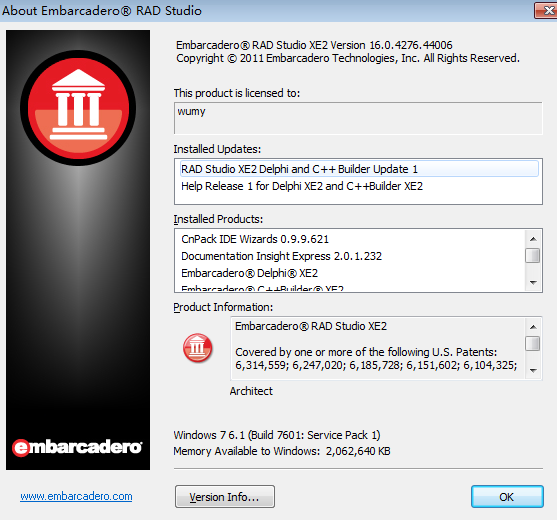Select RAD Studio XE2 Update 1 entry
The height and width of the screenshot is (520, 557).
(359, 169)
